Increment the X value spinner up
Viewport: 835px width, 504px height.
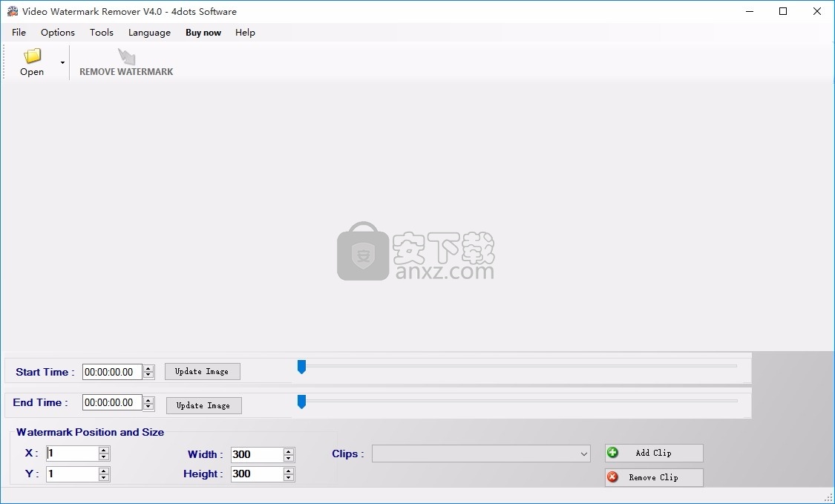[104, 451]
